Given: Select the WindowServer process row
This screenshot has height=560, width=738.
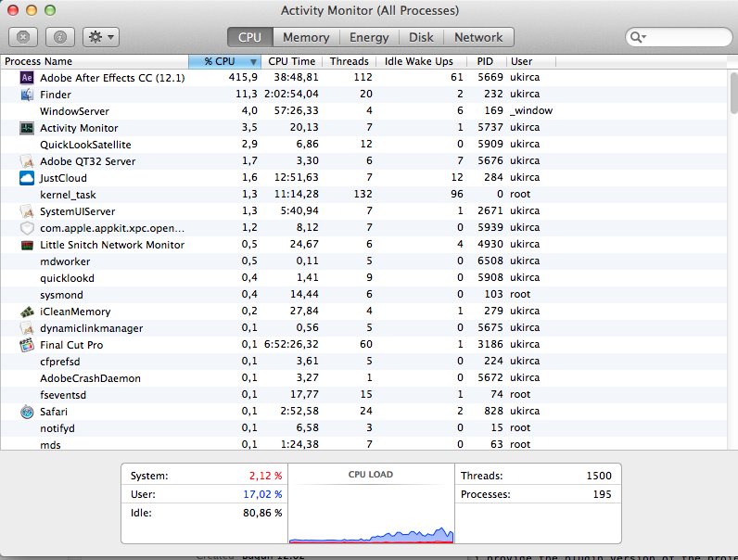Looking at the screenshot, I should pyautogui.click(x=363, y=111).
